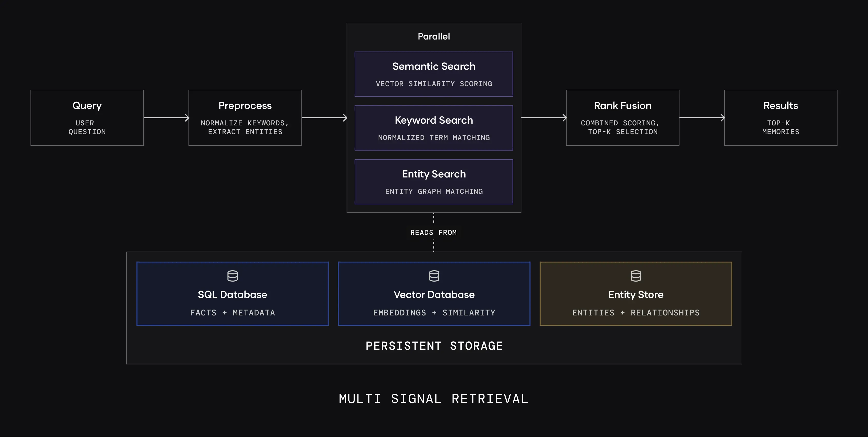Click the MULTI SIGNAL RETRIEVAL title
868x437 pixels.
coord(434,399)
